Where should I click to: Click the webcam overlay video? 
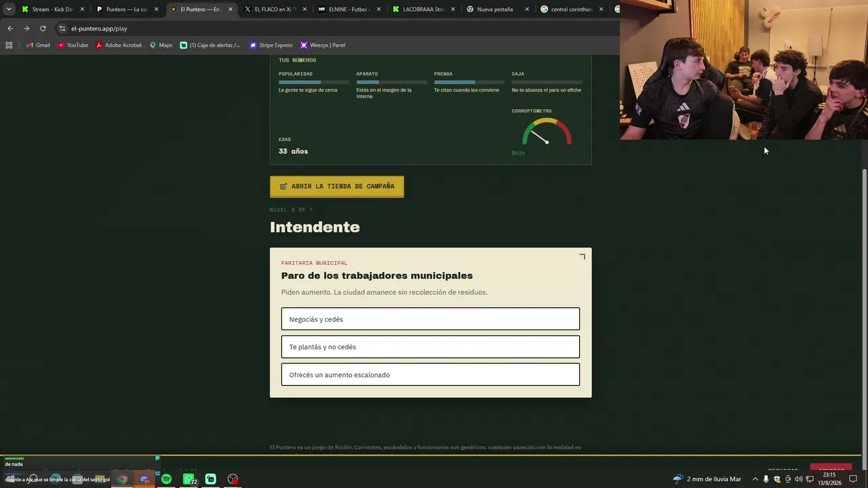coord(744,70)
